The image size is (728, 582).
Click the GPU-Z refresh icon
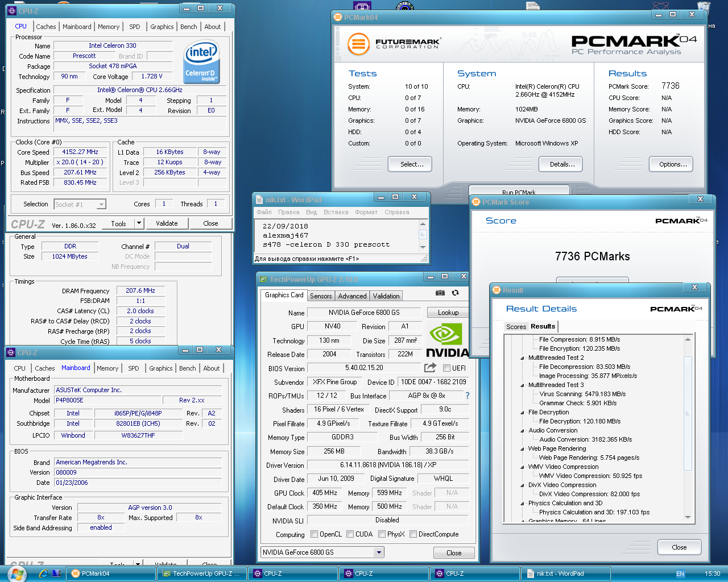[x=455, y=293]
